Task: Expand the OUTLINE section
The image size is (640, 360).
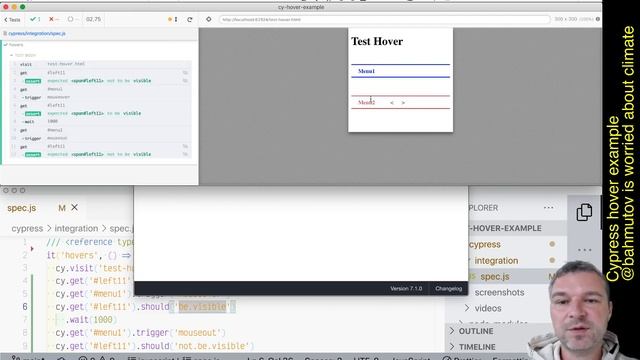Action: (476, 331)
